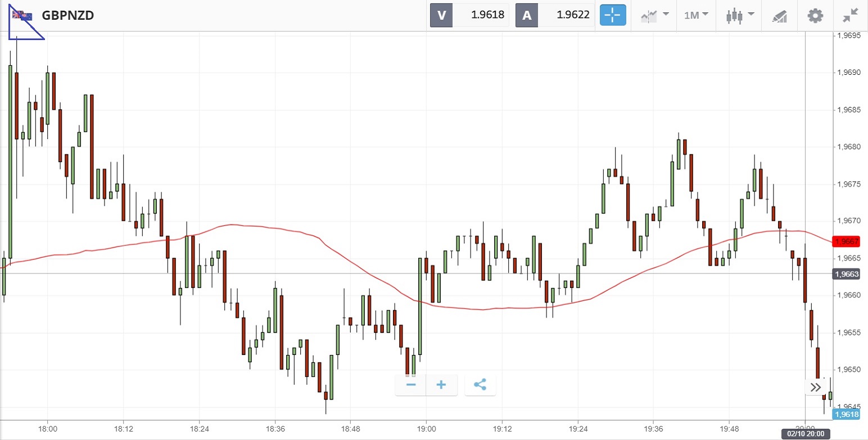The image size is (868, 440).
Task: Select the drawing tools pencil icon
Action: click(x=779, y=16)
